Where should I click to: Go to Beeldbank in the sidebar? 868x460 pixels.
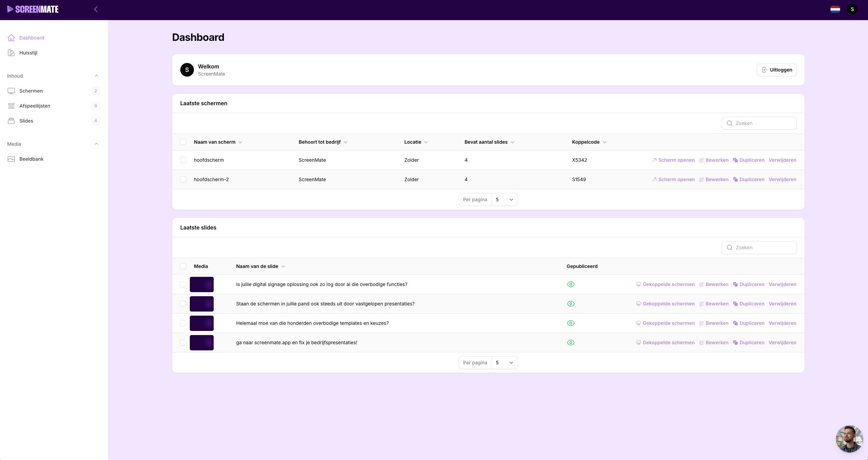point(31,159)
